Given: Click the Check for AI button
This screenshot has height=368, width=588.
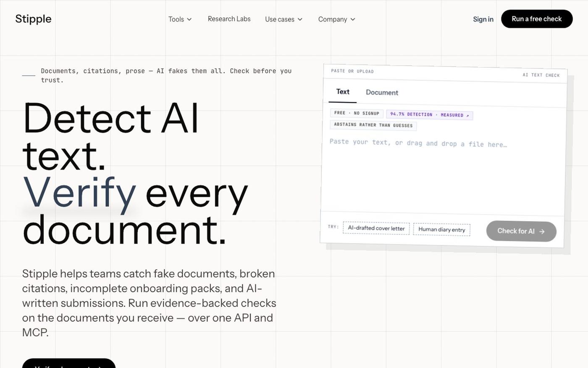Looking at the screenshot, I should (521, 231).
